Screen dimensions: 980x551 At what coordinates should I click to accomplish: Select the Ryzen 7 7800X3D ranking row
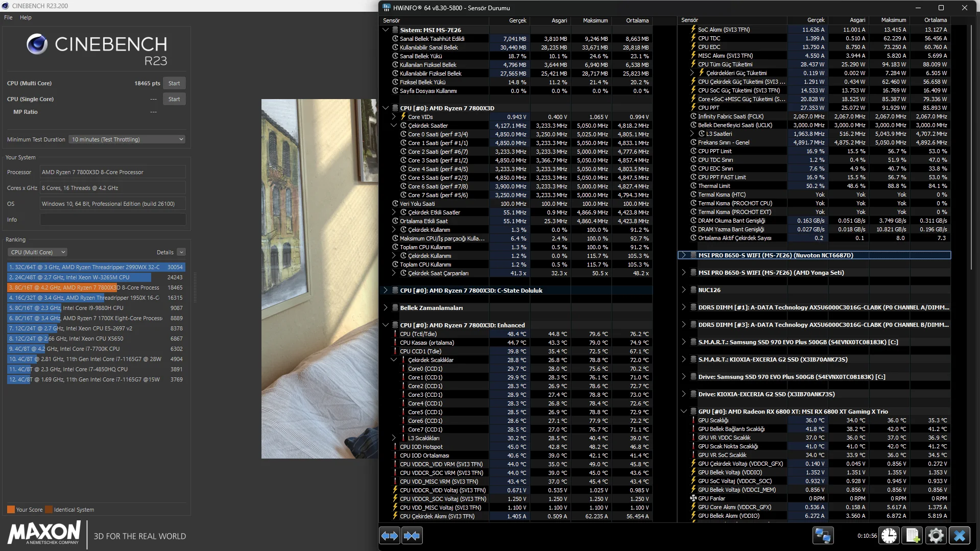(x=95, y=288)
